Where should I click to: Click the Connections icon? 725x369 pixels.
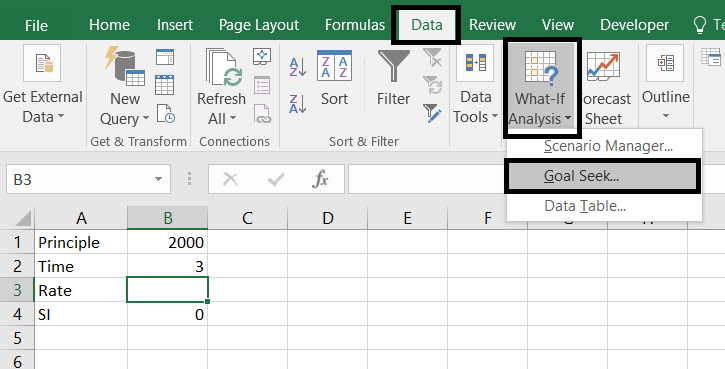tap(262, 56)
